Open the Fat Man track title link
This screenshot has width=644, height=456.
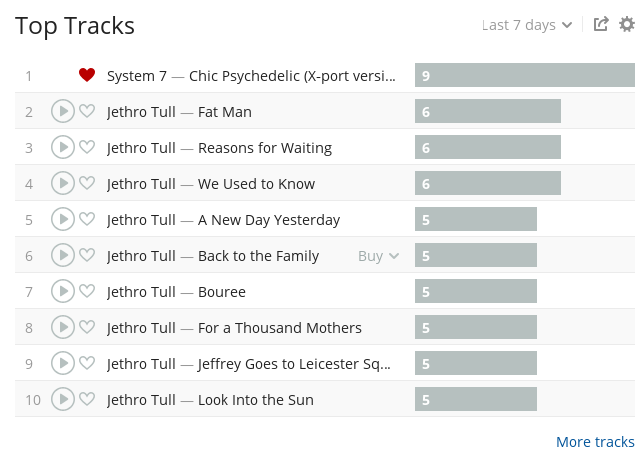coord(225,112)
